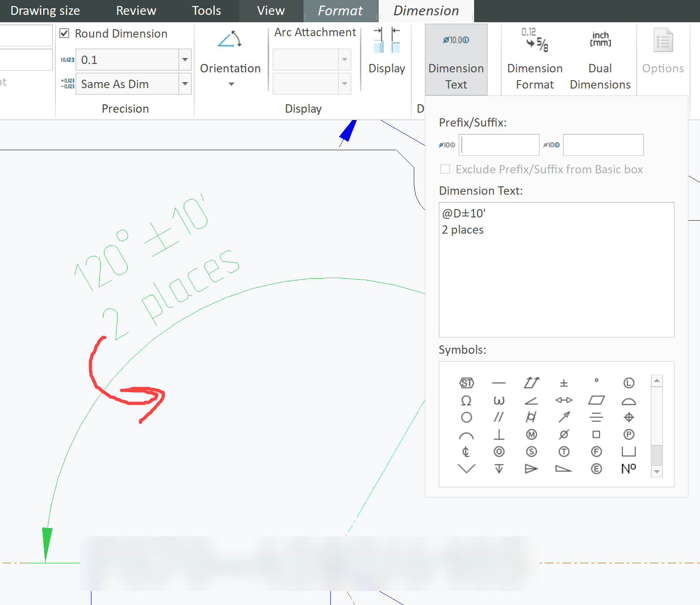Open the Tools menu
This screenshot has height=605, width=700.
tap(206, 10)
